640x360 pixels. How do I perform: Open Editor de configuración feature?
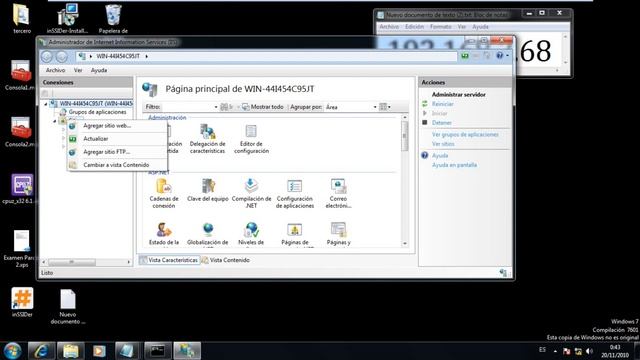pyautogui.click(x=251, y=139)
